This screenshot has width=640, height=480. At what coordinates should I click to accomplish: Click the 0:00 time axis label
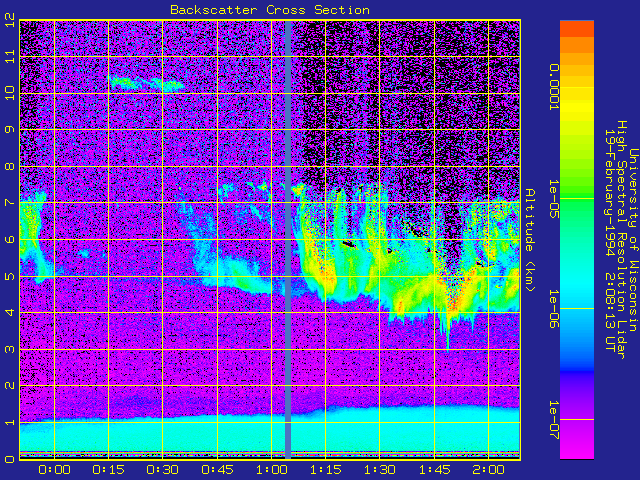tap(54, 470)
